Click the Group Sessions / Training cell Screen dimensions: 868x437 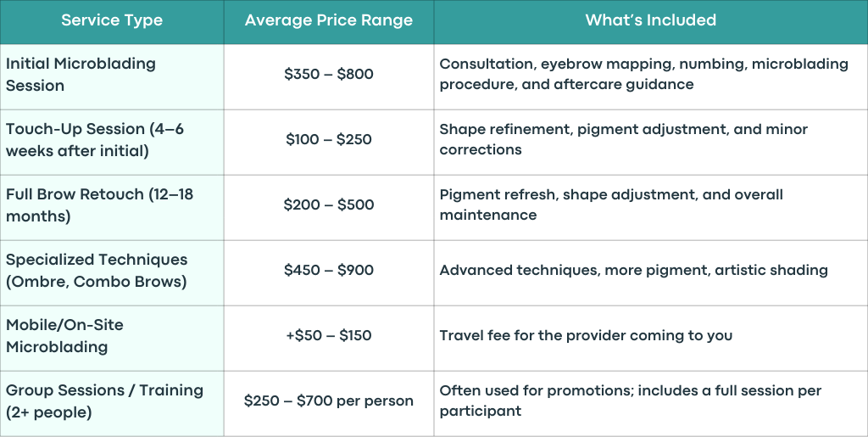112,404
